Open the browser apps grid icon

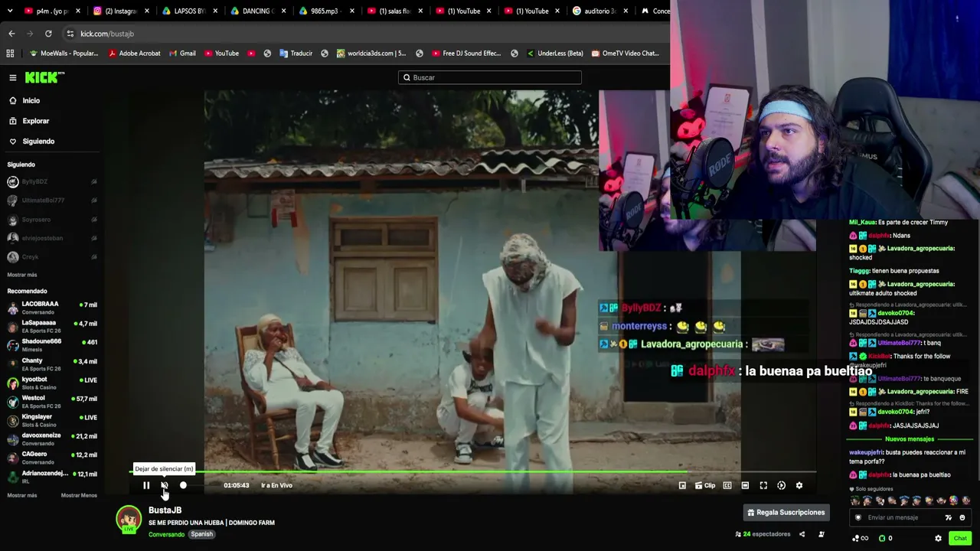click(10, 54)
